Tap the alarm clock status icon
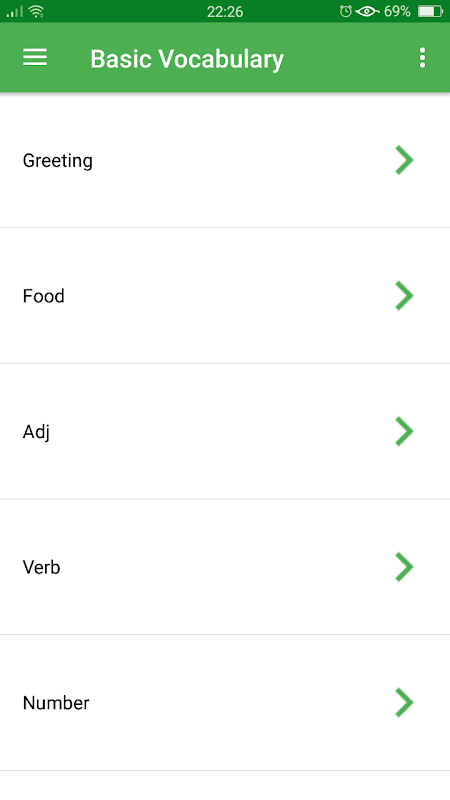 tap(345, 11)
